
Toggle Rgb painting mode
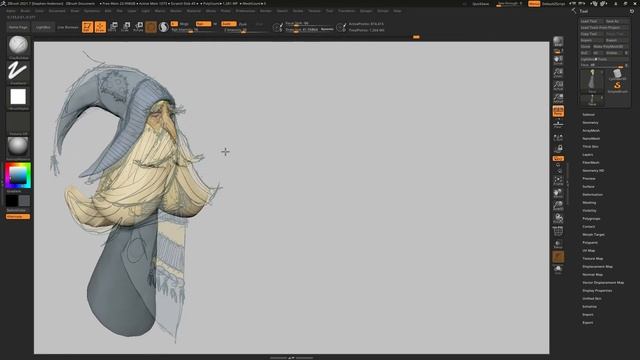coord(203,24)
